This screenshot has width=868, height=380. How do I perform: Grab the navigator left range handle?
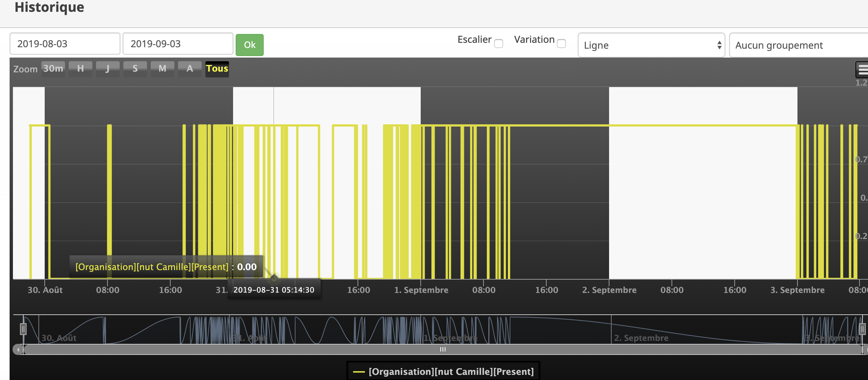[23, 329]
